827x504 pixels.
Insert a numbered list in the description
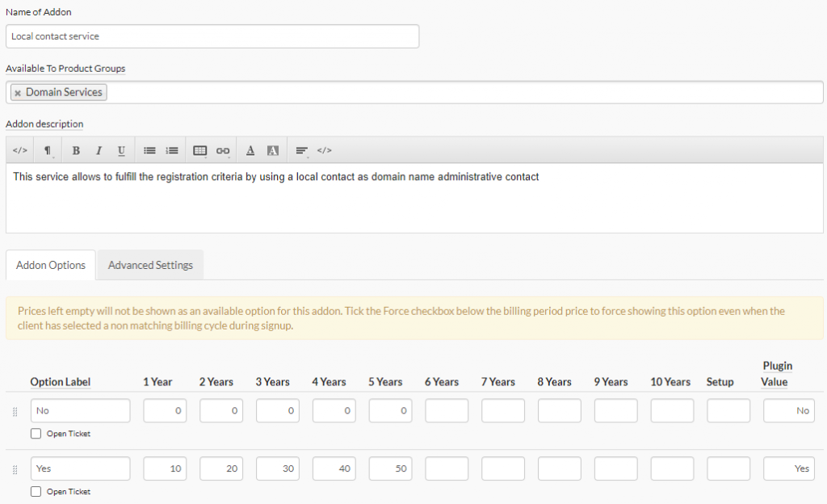click(x=172, y=150)
